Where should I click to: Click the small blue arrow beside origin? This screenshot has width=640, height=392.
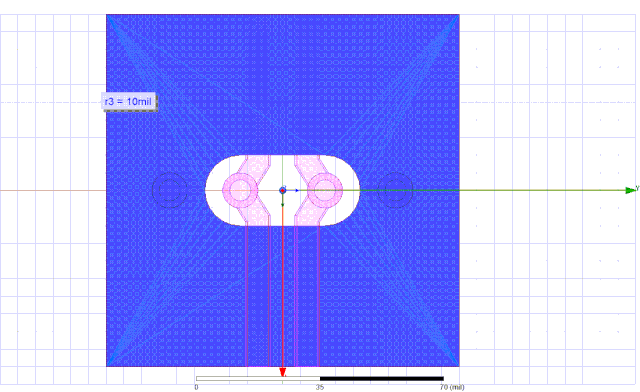297,190
